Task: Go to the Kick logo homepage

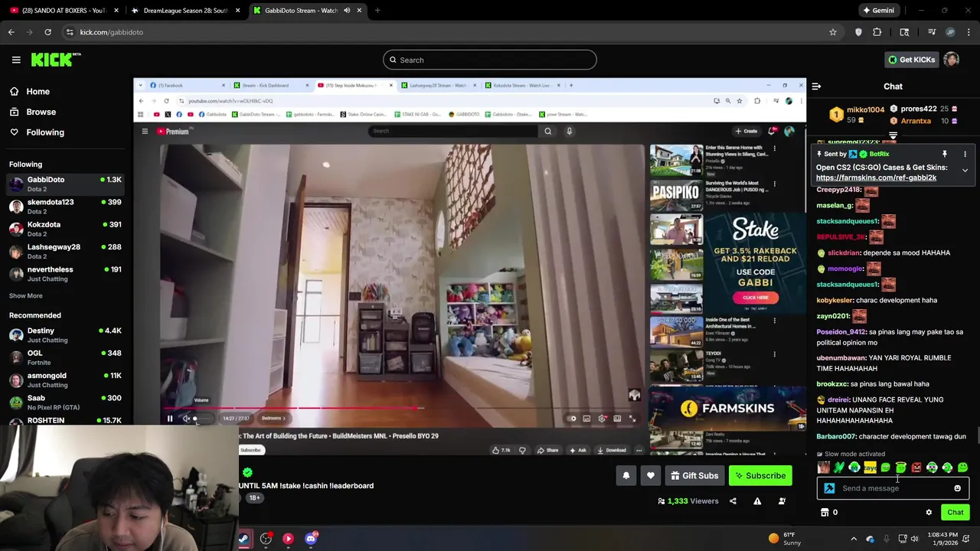Action: (x=56, y=60)
